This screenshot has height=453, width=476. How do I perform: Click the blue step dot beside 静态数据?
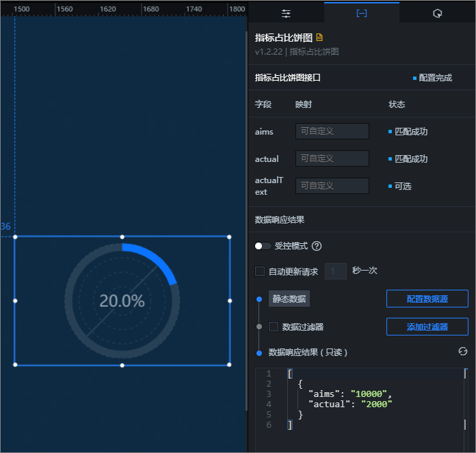point(259,299)
